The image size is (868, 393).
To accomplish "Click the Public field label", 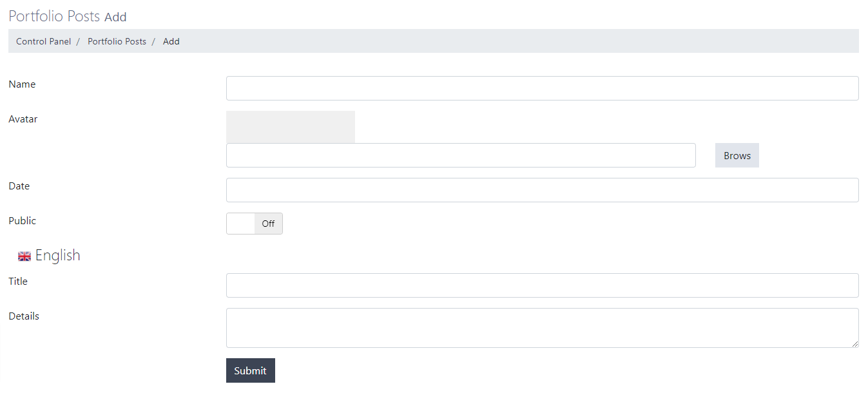I will tap(22, 221).
